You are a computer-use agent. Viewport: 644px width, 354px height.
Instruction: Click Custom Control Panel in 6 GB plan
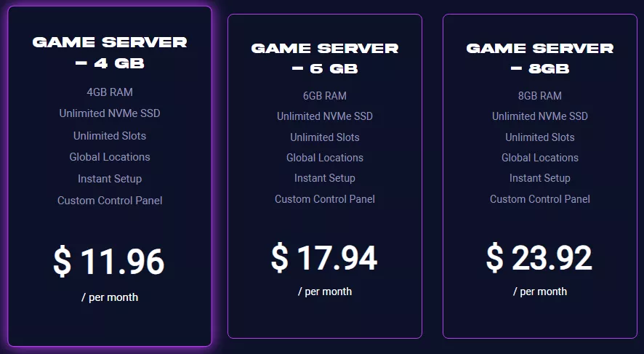pos(325,199)
